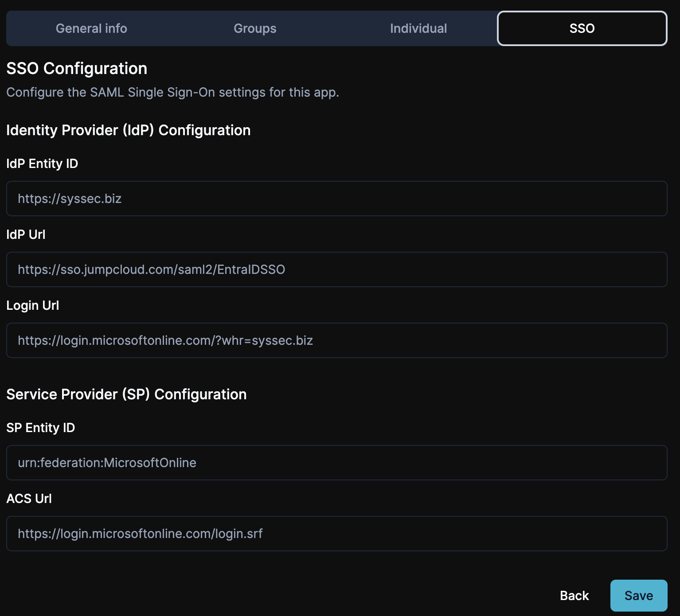
Task: Click the IdP Entity ID label
Action: click(42, 164)
